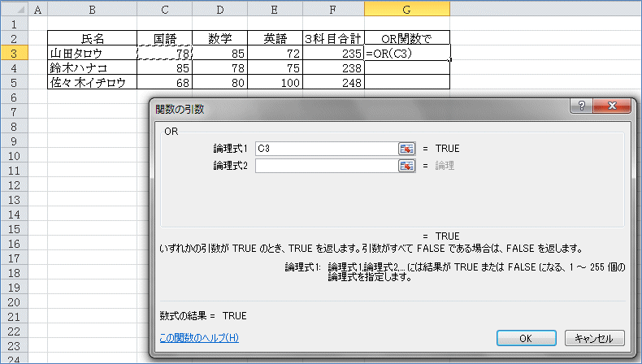The width and height of the screenshot is (642, 364).
Task: Select the 鈴木ハナコ name cell
Action: point(92,68)
